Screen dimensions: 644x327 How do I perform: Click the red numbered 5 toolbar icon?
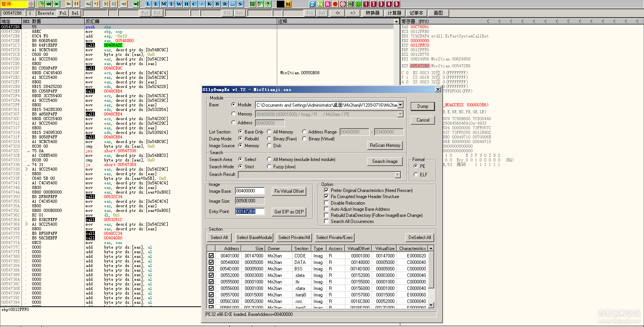pyautogui.click(x=396, y=4)
